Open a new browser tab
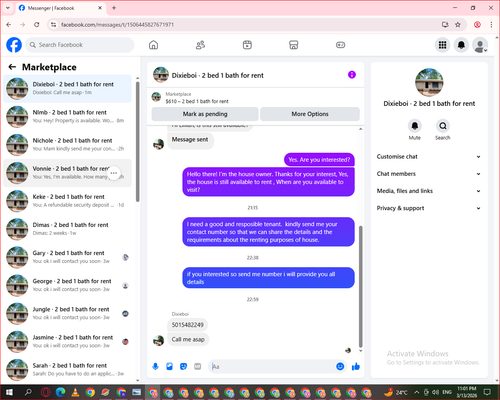Screen dimensions: 500x400 tap(114, 8)
